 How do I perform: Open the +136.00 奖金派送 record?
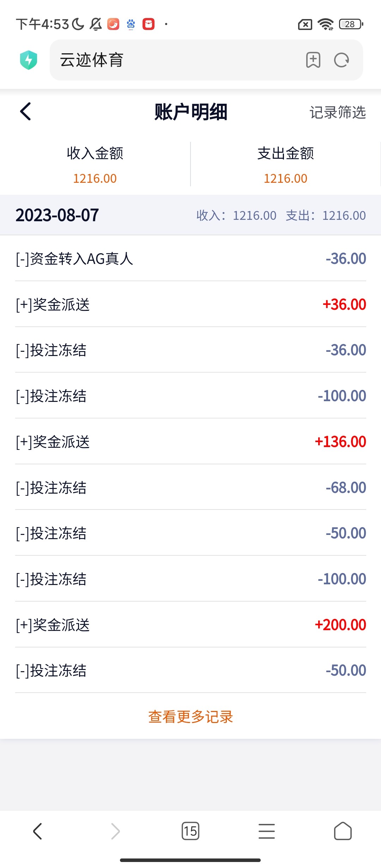click(190, 442)
